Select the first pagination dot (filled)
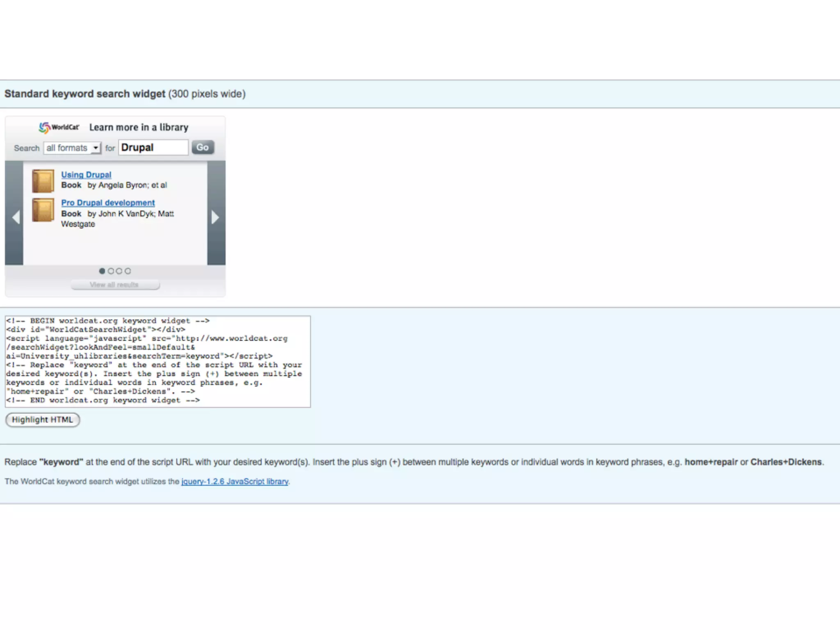This screenshot has height=630, width=840. 102,271
